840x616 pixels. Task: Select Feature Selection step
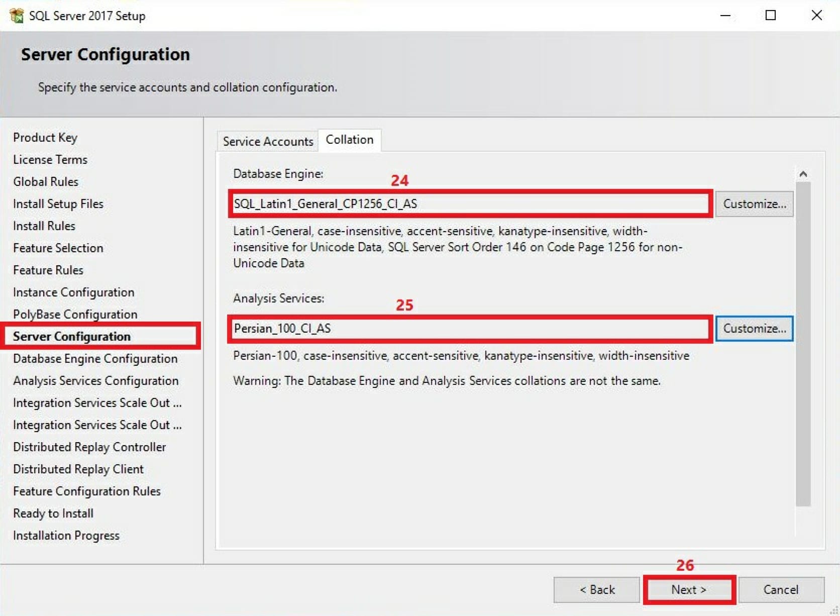58,248
